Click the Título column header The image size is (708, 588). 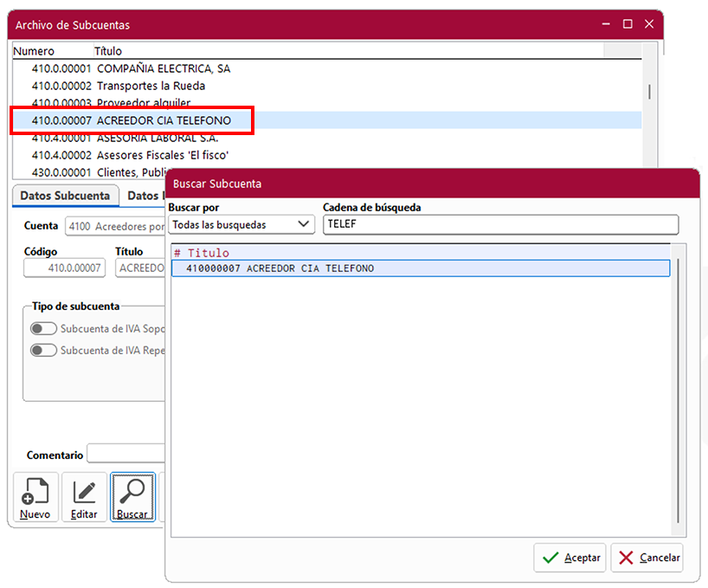[108, 52]
